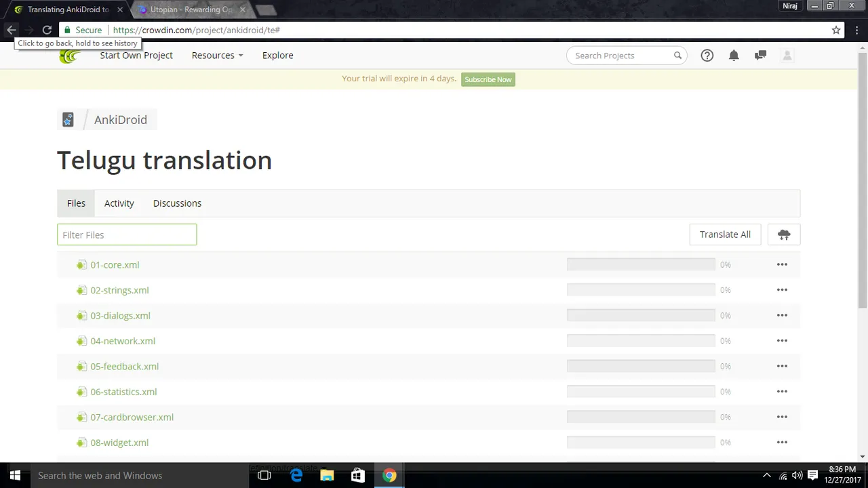
Task: Expand the Resources dropdown menu
Action: click(x=217, y=56)
